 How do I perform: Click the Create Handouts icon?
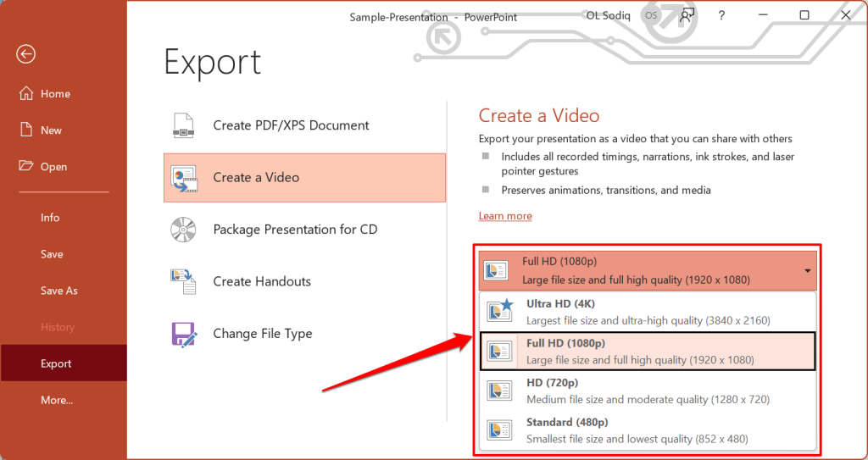(183, 281)
